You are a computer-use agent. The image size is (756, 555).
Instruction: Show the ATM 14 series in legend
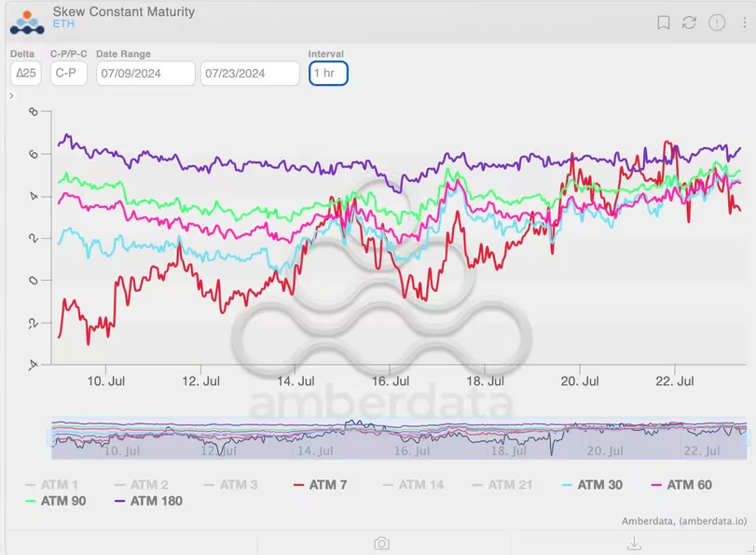(413, 484)
